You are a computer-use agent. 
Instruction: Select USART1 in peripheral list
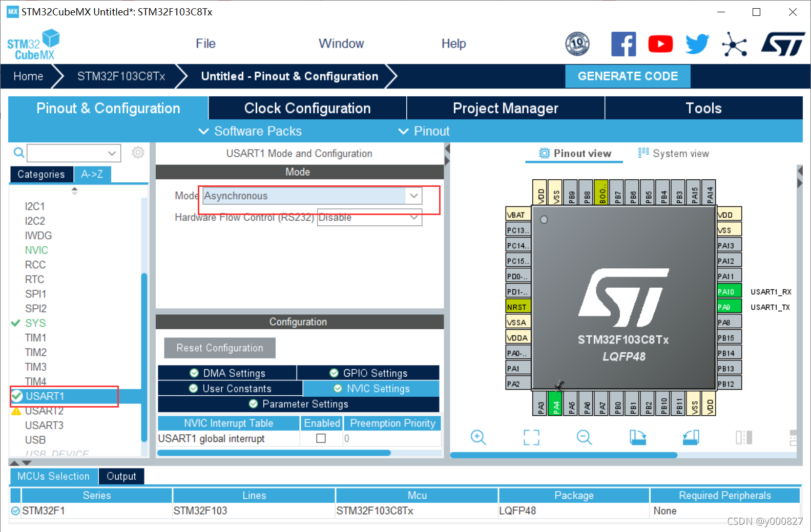pyautogui.click(x=45, y=396)
